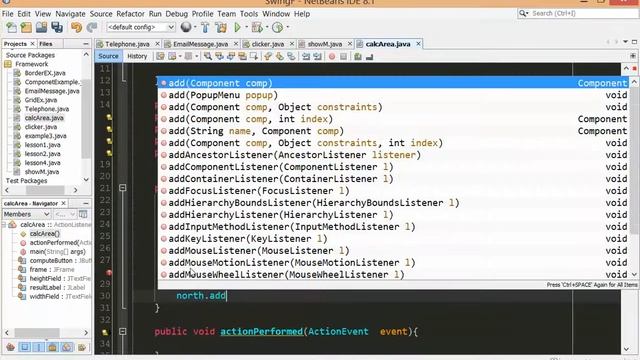Click the Last Edit icon in editor toolbar
The width and height of the screenshot is (640, 360).
click(x=160, y=56)
